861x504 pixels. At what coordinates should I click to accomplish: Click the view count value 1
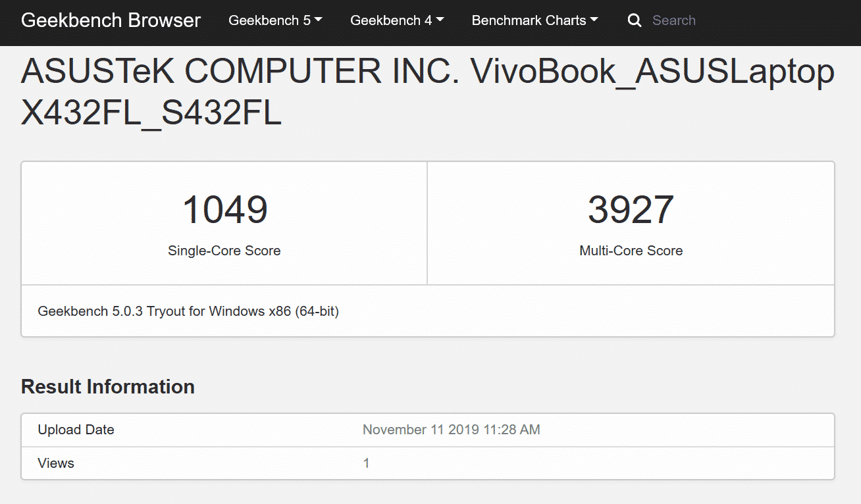click(x=367, y=463)
